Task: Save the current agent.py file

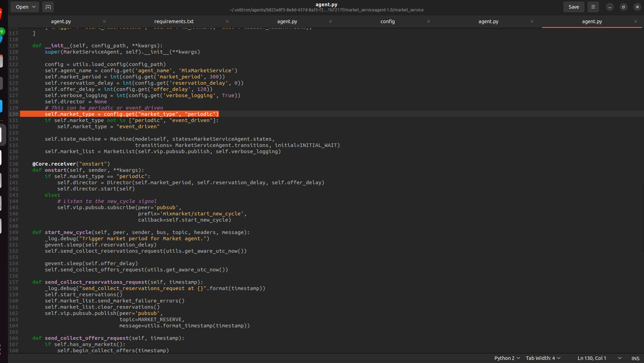Action: coord(574,7)
